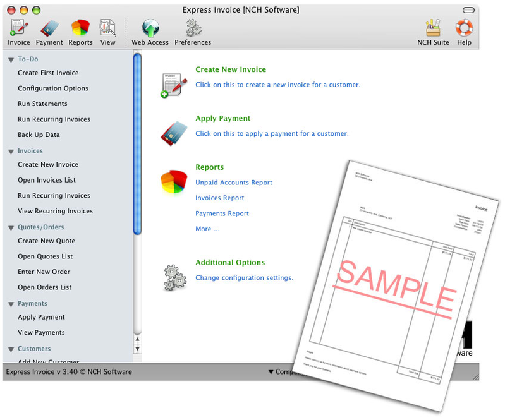505x420 pixels.
Task: Open the Invoices Report link
Action: [220, 198]
